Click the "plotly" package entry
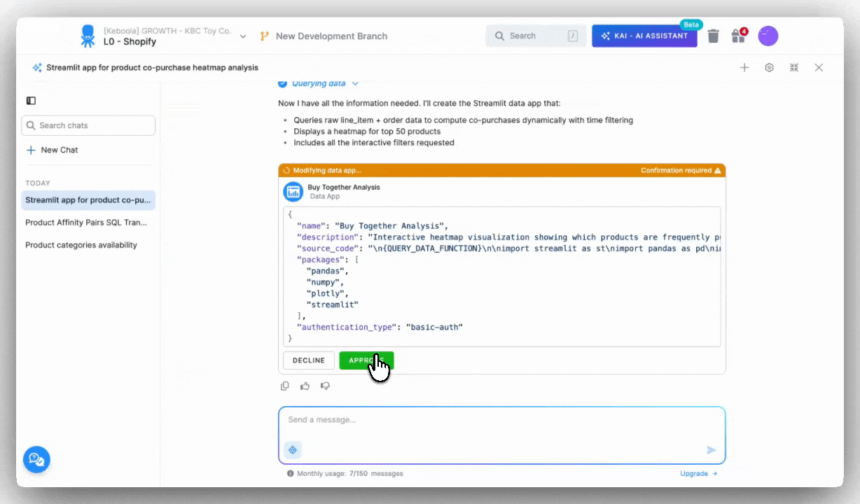Image resolution: width=860 pixels, height=504 pixels. [x=327, y=293]
